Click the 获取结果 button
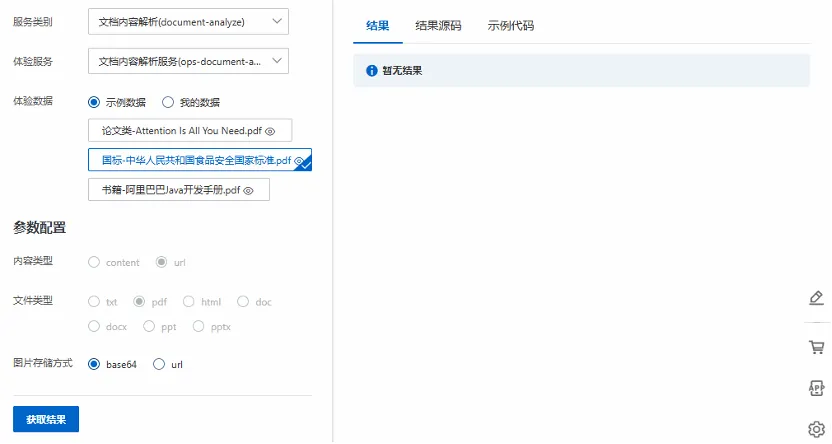The image size is (832, 444). (x=46, y=420)
